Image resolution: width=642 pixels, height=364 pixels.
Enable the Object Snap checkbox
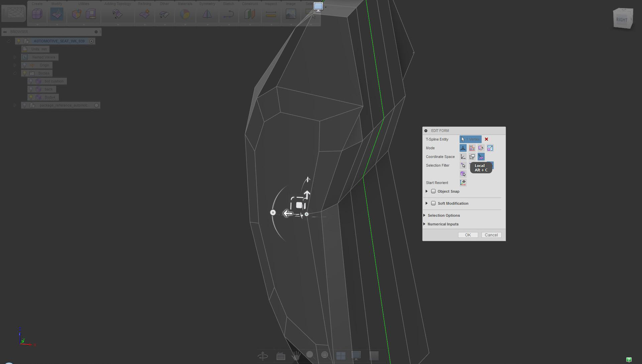[433, 191]
